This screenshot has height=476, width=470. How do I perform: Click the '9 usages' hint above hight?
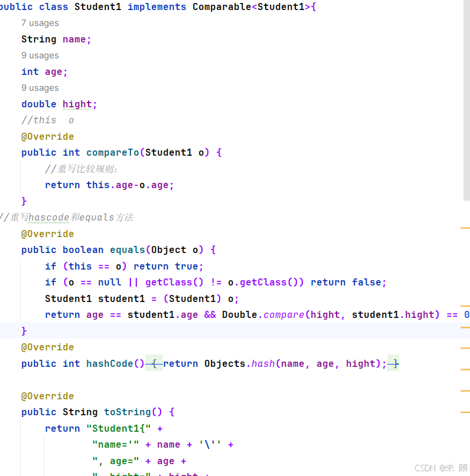point(40,88)
